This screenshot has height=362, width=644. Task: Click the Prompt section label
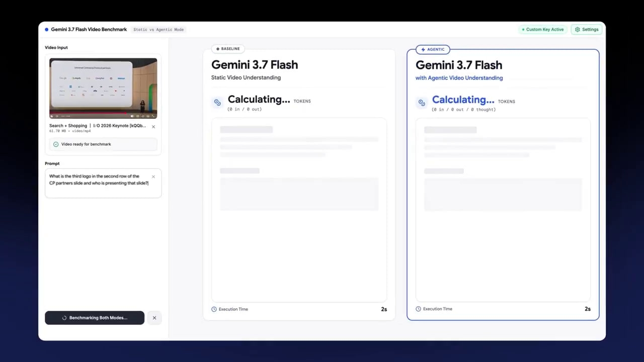[x=52, y=163]
